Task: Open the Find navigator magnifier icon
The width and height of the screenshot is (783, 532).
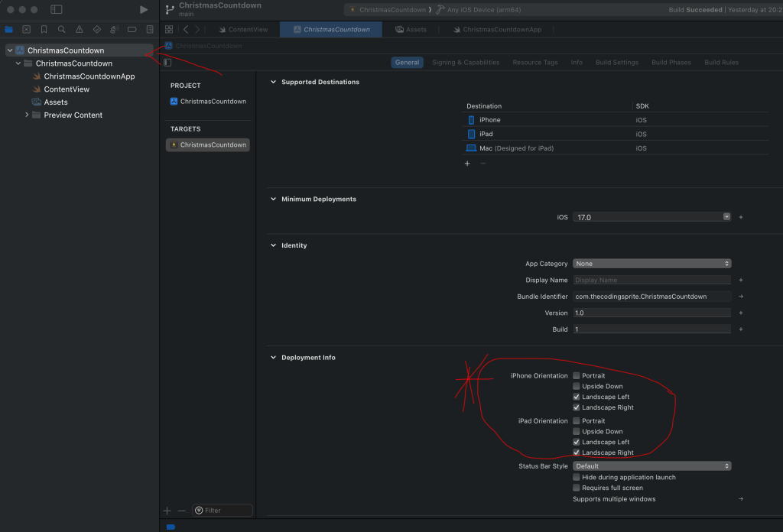Action: point(61,30)
